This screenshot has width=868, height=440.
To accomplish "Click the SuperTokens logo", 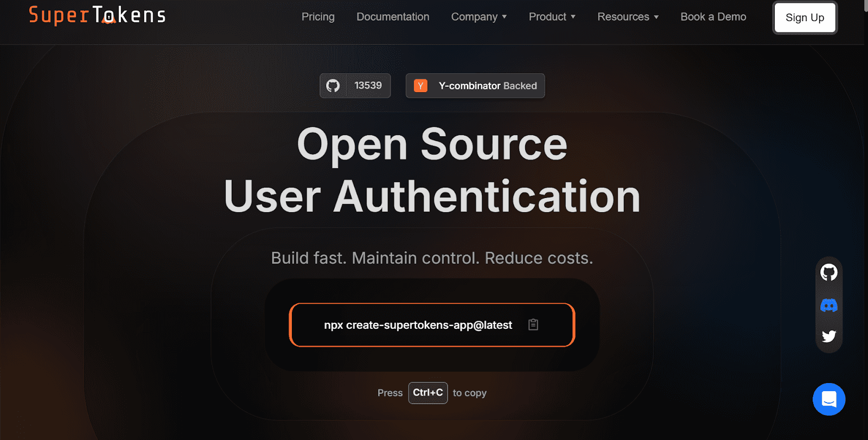I will 97,16.
